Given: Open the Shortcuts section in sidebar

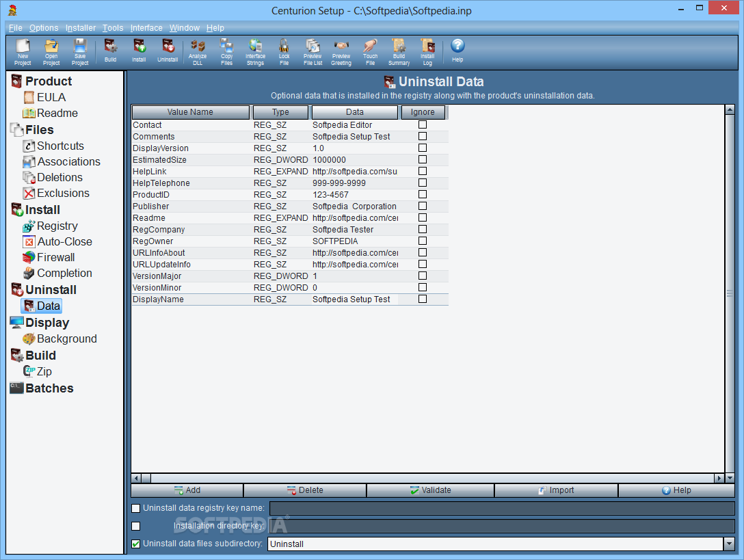Looking at the screenshot, I should pyautogui.click(x=53, y=146).
